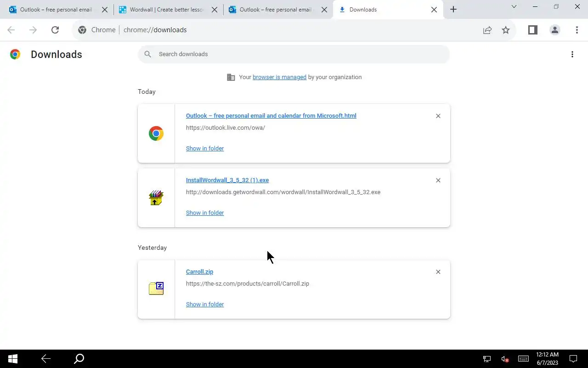Click the 'browser is managed' link
Viewport: 588px width, 368px height.
point(279,77)
